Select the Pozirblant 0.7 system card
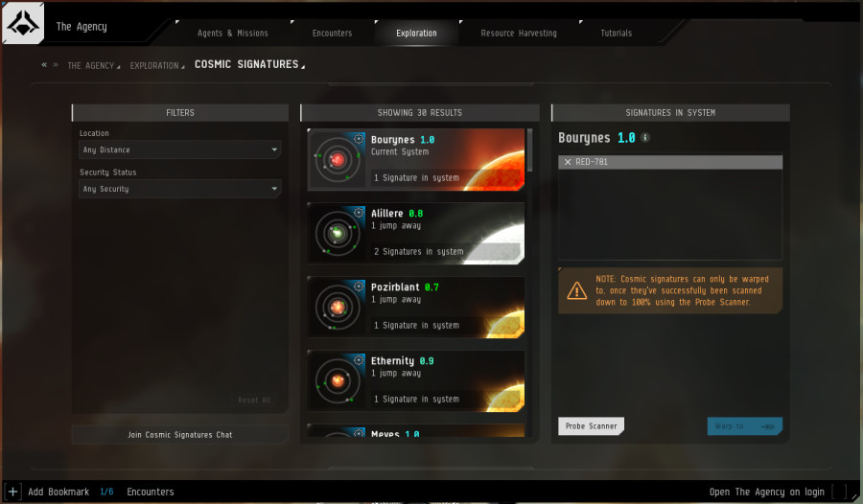 (415, 307)
